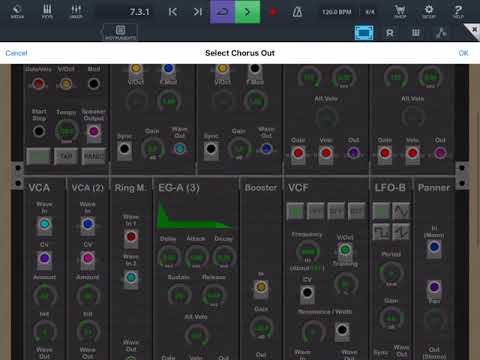The height and width of the screenshot is (360, 480).
Task: Enable the third VCF filter type button
Action: 336,211
